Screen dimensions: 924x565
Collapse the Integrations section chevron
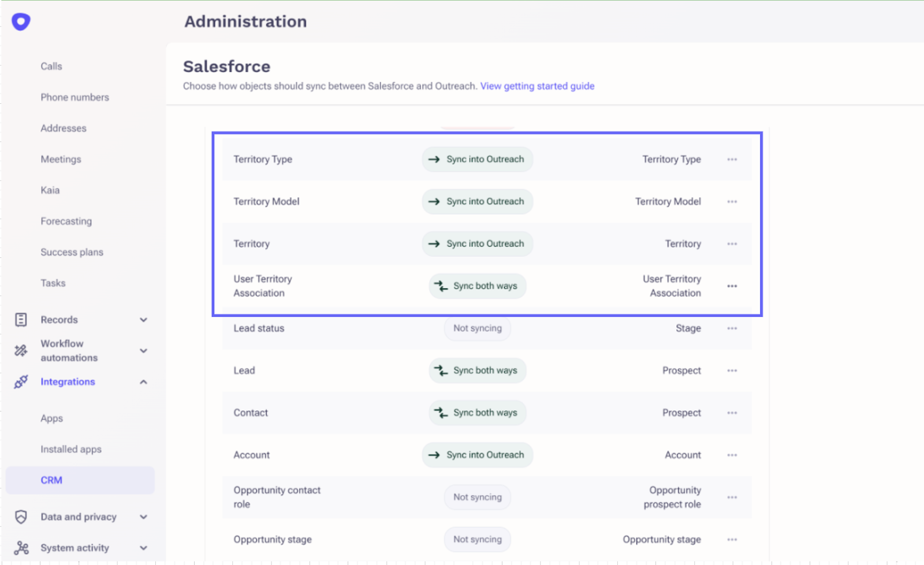pos(144,381)
